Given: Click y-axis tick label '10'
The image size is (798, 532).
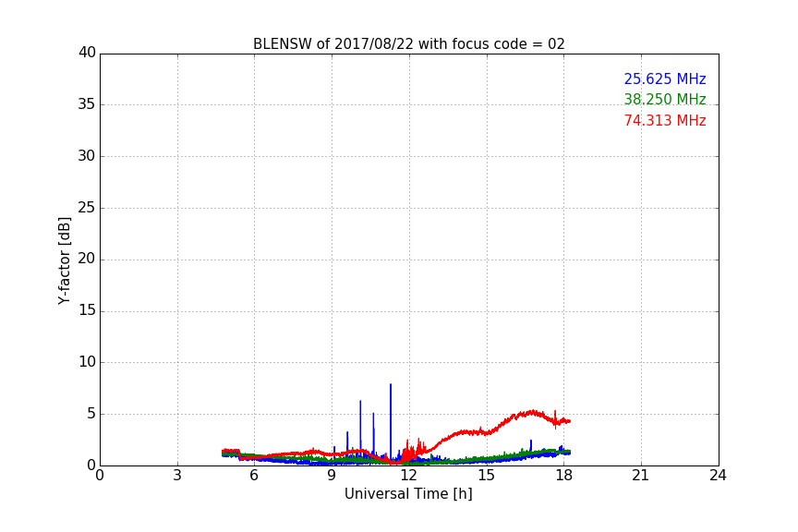Looking at the screenshot, I should [87, 362].
